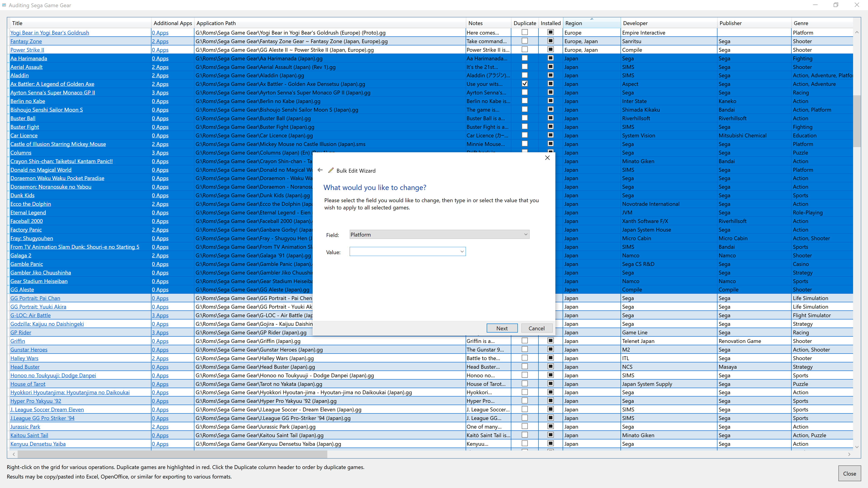Click the window icon in title bar
The width and height of the screenshot is (868, 488).
[4, 5]
